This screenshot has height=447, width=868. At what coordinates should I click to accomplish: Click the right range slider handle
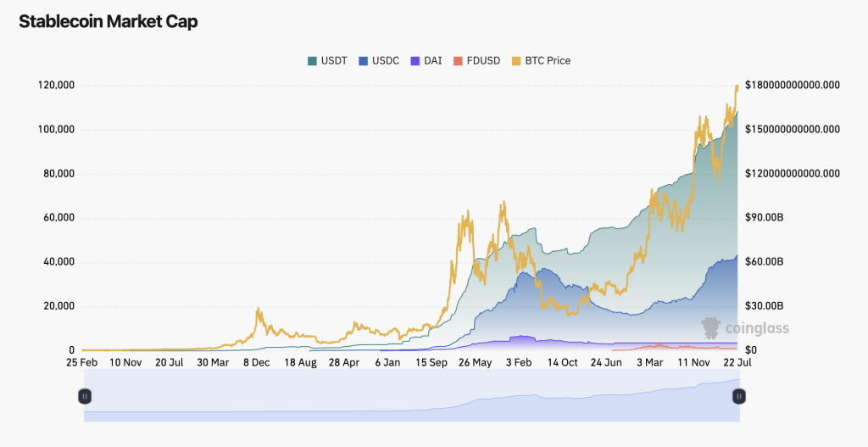pos(739,397)
